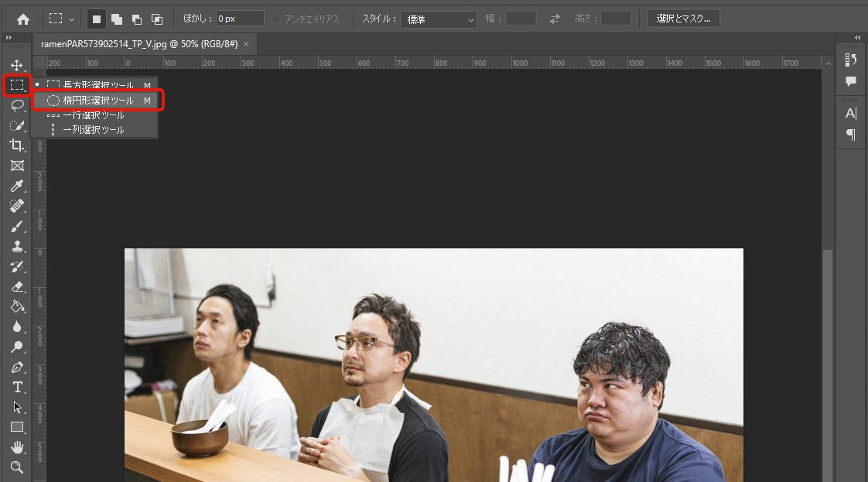This screenshot has height=482, width=868.
Task: Enable 'Intersect with selection' mode button
Action: [x=157, y=19]
